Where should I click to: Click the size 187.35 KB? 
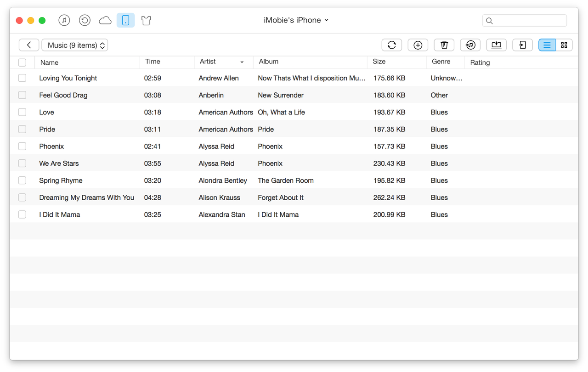click(390, 129)
